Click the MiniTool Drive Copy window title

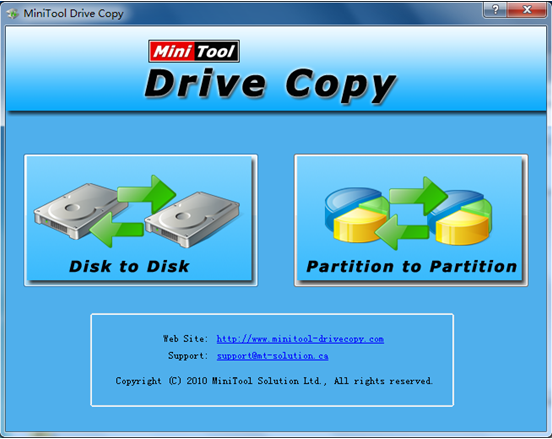click(x=73, y=14)
